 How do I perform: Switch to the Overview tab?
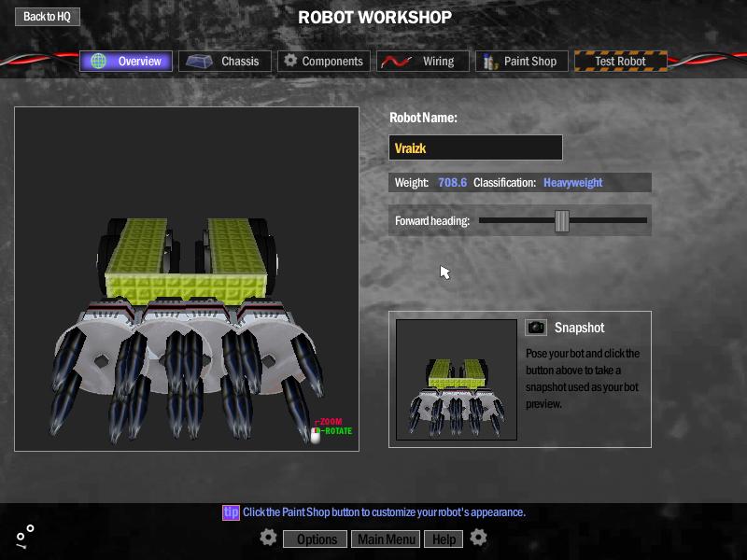click(x=126, y=61)
